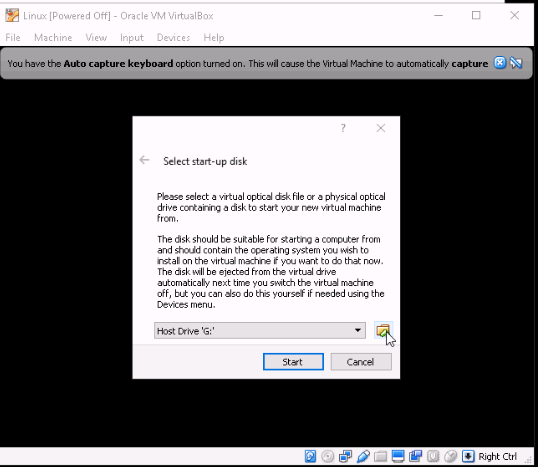Open the File menu
The image size is (538, 467).
coord(13,37)
